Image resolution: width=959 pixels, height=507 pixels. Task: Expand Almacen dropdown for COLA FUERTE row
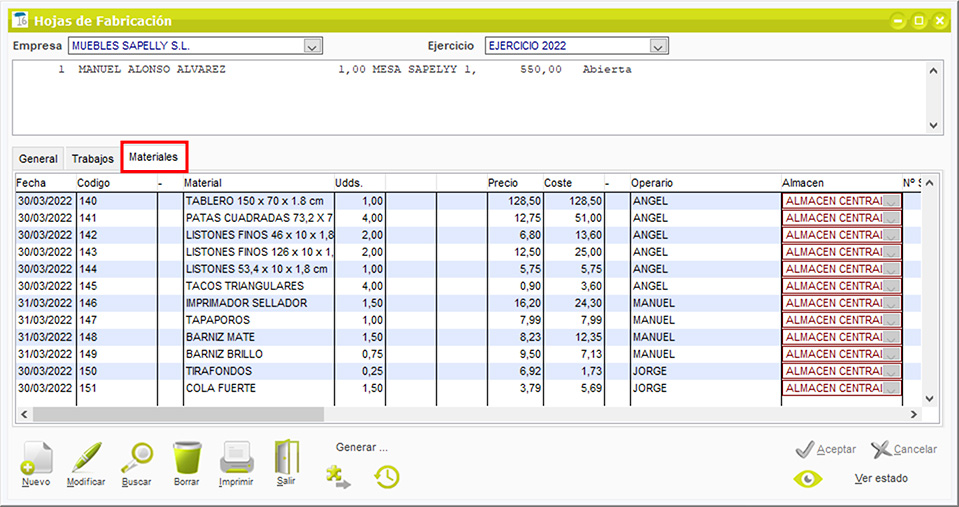[892, 388]
